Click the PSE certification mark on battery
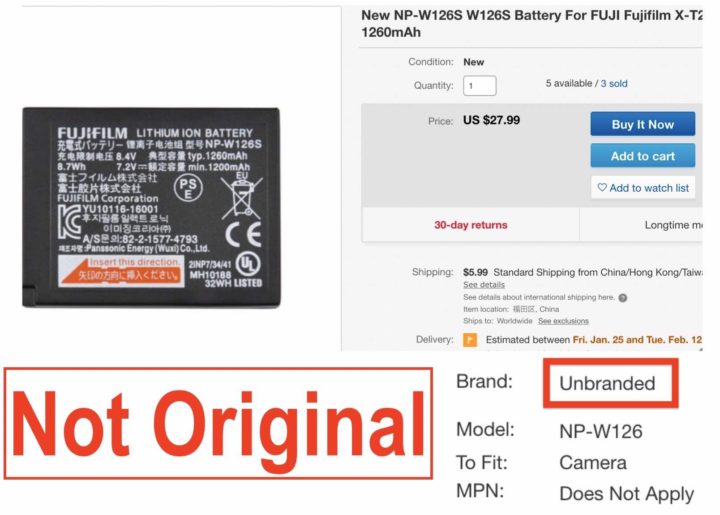 [x=188, y=188]
